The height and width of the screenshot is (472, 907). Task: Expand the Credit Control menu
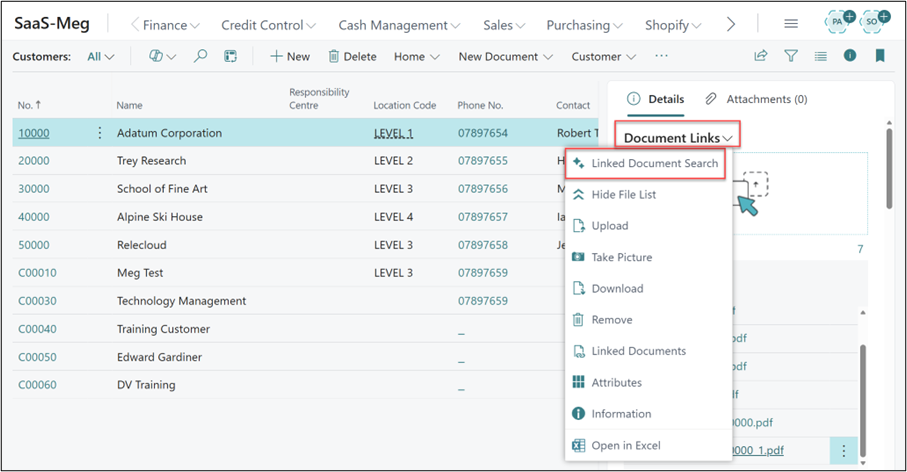(x=268, y=25)
